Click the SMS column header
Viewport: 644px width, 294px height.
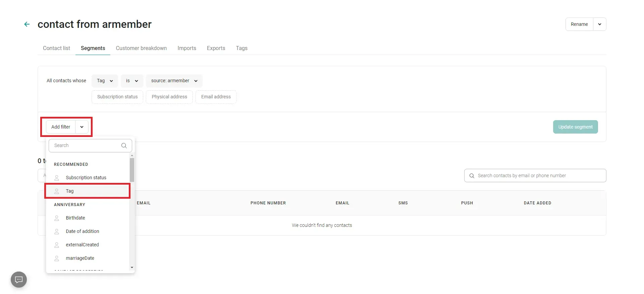tap(403, 203)
